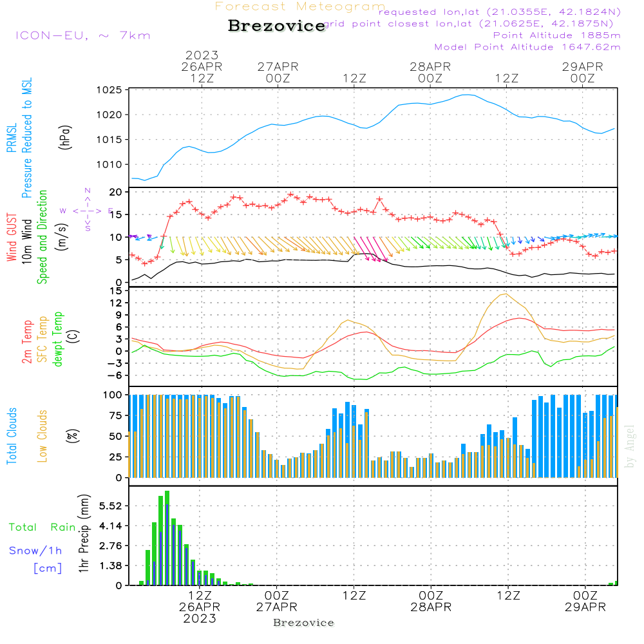This screenshot has width=644, height=644.
Task: Click the pressure curve peak near 1024 hPa
Action: point(467,95)
